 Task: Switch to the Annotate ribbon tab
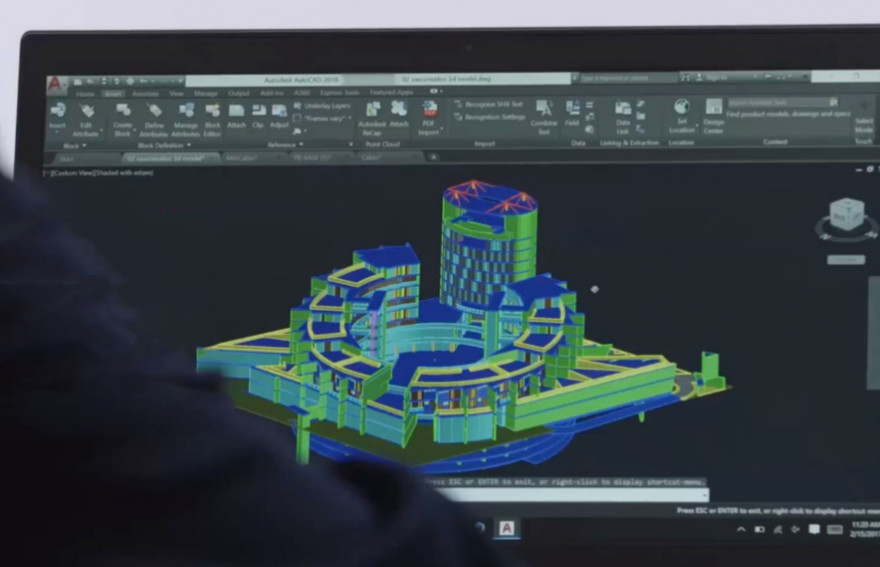(145, 94)
